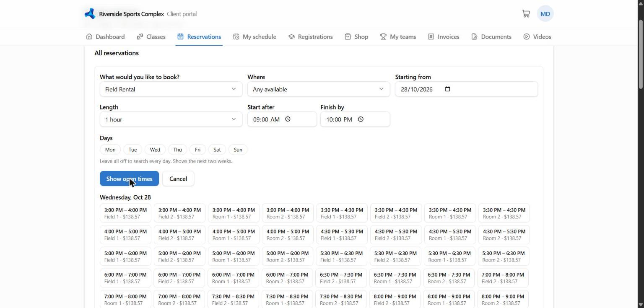The width and height of the screenshot is (644, 308).
Task: Open the Field Rental booking type dropdown
Action: 171,89
